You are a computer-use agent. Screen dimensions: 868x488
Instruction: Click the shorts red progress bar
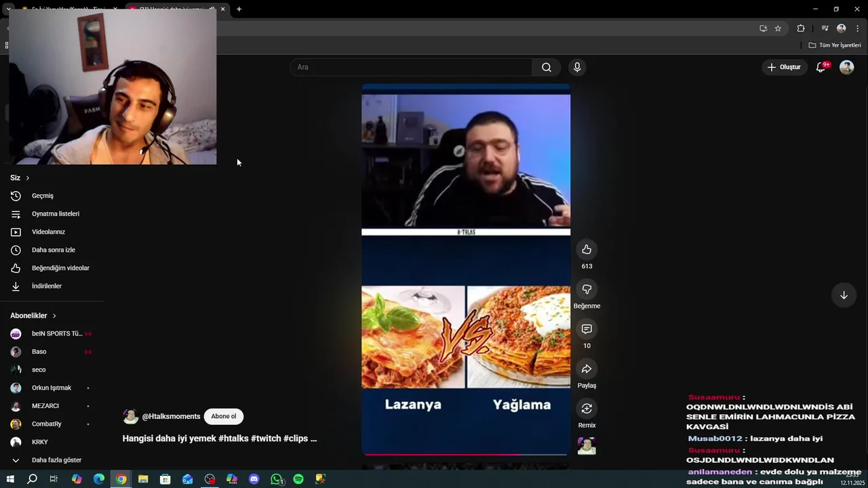click(466, 455)
